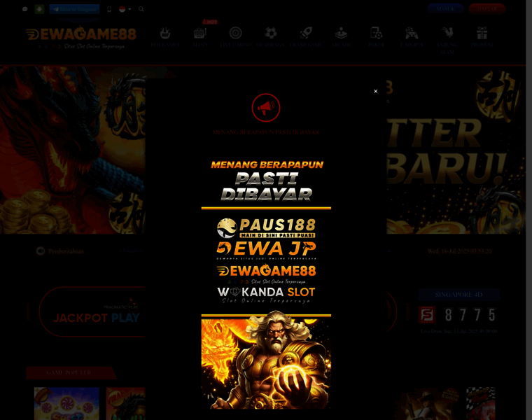Click the page vertical scrollbar
Screen dimensions: 532x420
(528, 210)
